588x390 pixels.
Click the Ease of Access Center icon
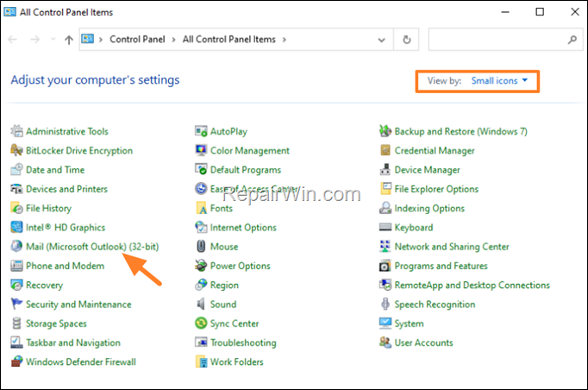(201, 188)
